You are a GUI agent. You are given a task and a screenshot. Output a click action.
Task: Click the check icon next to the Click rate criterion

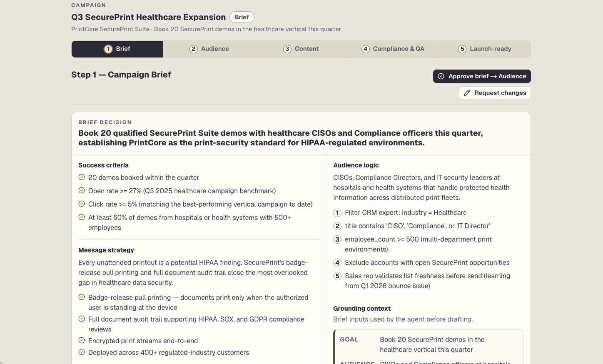(82, 204)
